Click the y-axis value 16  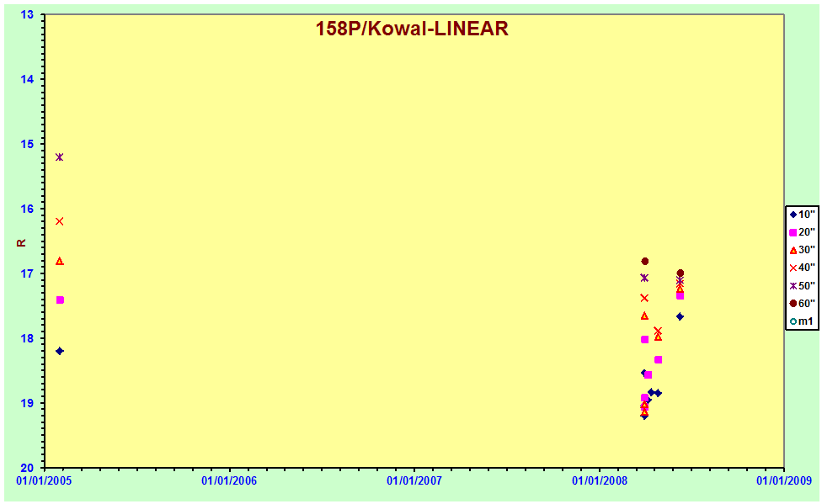(27, 209)
